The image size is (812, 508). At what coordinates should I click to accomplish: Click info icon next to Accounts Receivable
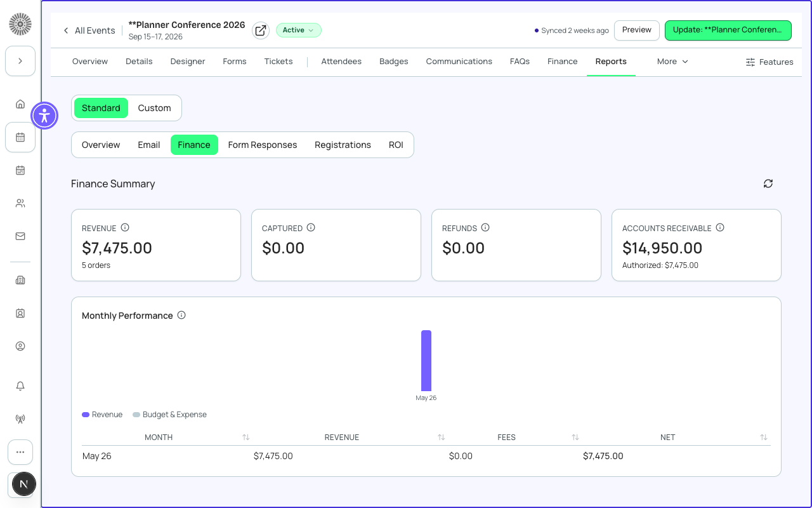point(720,227)
